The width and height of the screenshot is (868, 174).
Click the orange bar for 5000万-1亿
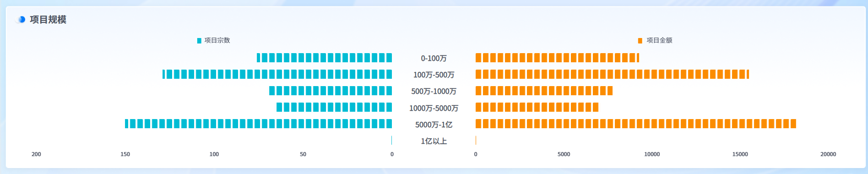(x=636, y=124)
